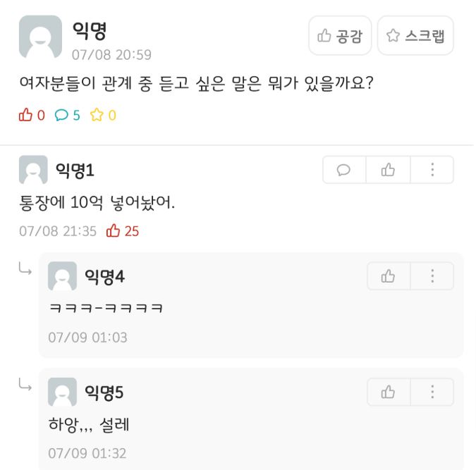The image size is (476, 470).
Task: Open more options menu for 익명4 reply
Action: (432, 276)
